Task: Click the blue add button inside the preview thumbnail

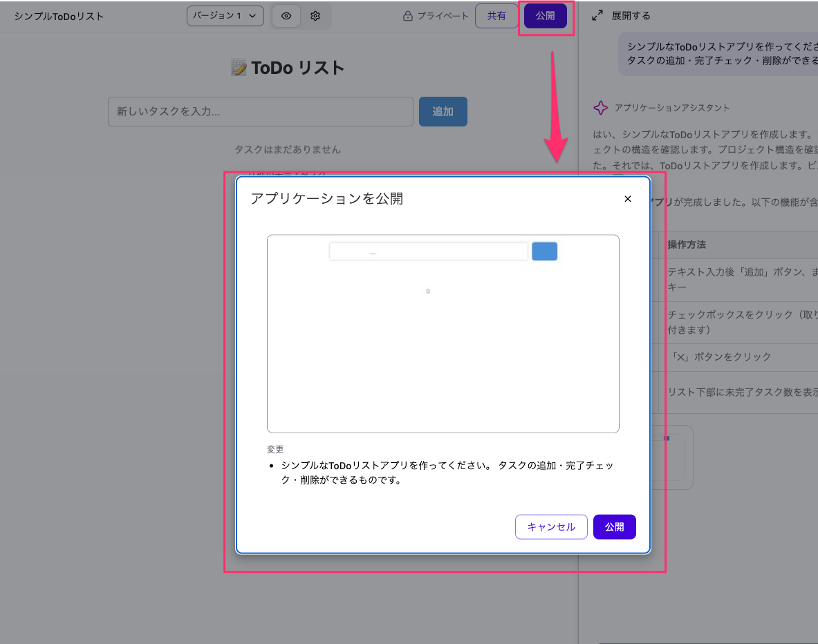Action: tap(544, 251)
